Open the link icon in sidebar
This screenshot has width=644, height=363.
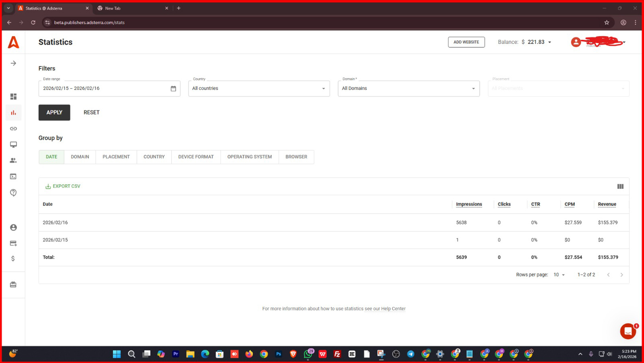pos(13,129)
